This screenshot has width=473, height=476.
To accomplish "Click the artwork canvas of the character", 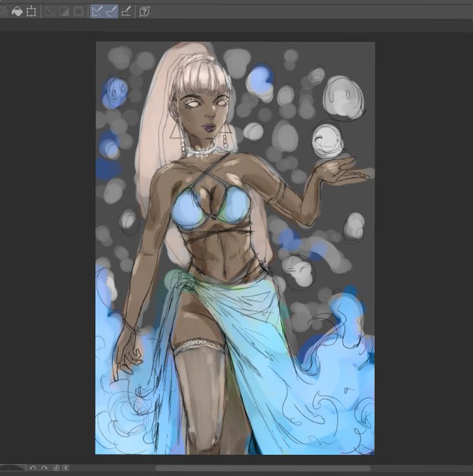I will click(235, 248).
